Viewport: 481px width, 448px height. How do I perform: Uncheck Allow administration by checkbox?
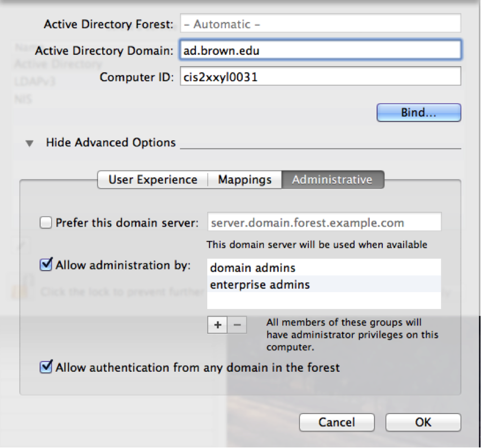(46, 265)
